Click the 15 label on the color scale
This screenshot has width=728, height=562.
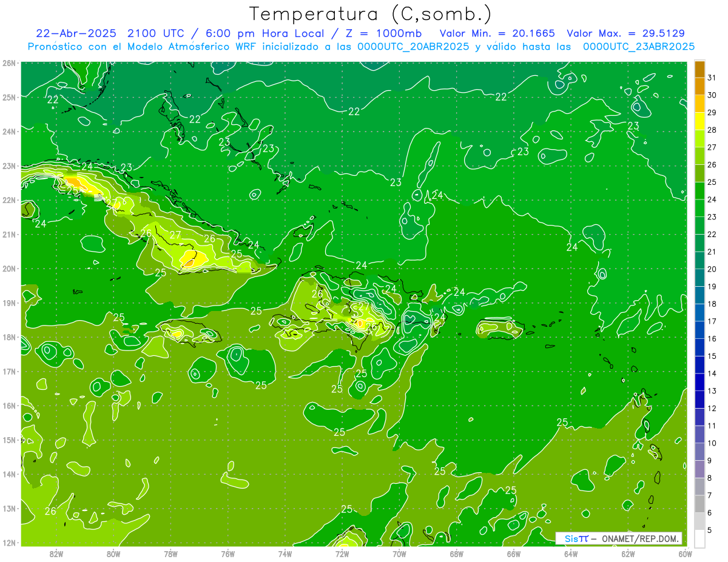712,356
